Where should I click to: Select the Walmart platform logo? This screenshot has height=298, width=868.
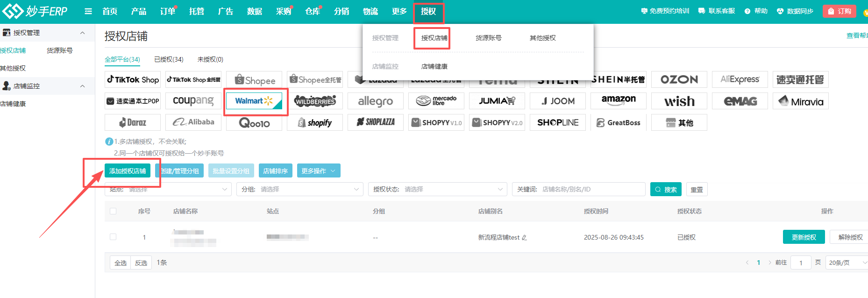(x=254, y=101)
